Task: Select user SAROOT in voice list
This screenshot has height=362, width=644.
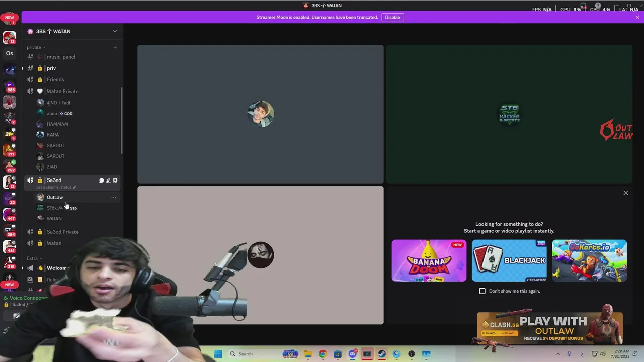Action: (x=77, y=145)
